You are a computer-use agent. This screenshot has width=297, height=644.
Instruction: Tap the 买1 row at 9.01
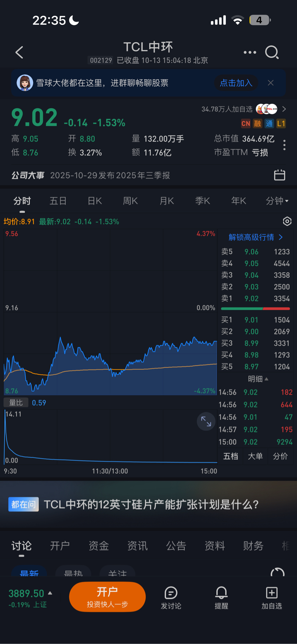[x=255, y=320]
